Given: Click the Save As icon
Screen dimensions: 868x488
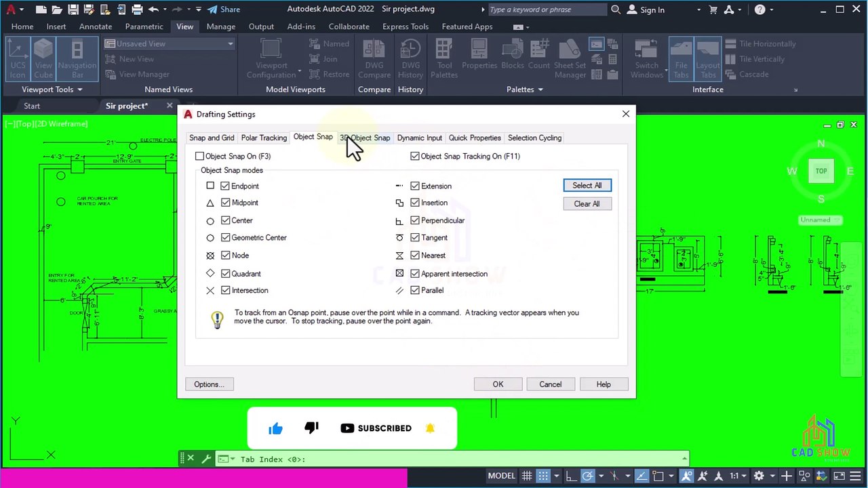Looking at the screenshot, I should 89,9.
